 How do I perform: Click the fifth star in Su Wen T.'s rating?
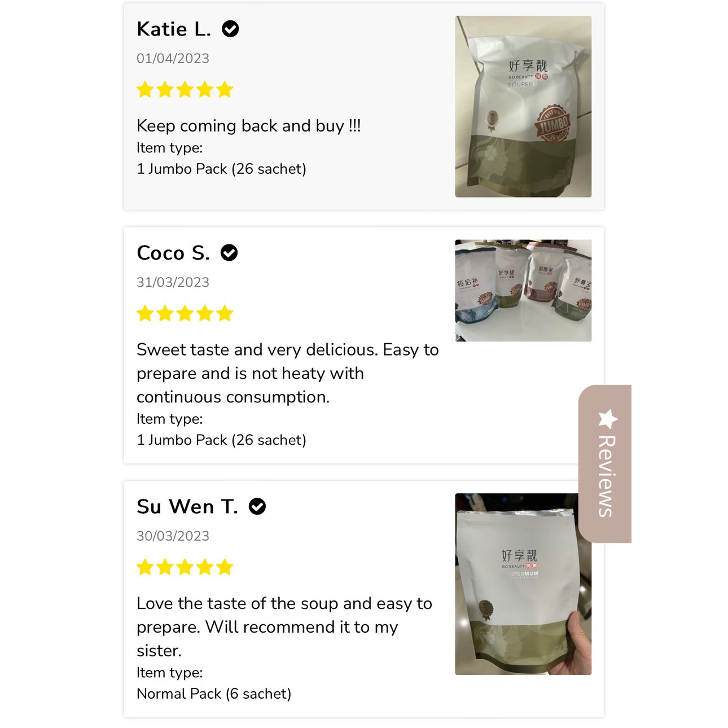[225, 567]
